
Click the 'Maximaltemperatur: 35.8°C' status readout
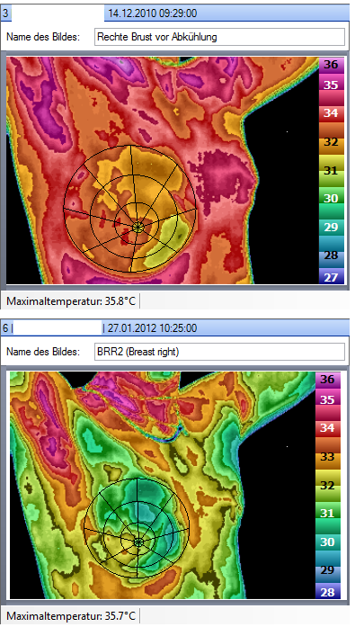pyautogui.click(x=71, y=301)
